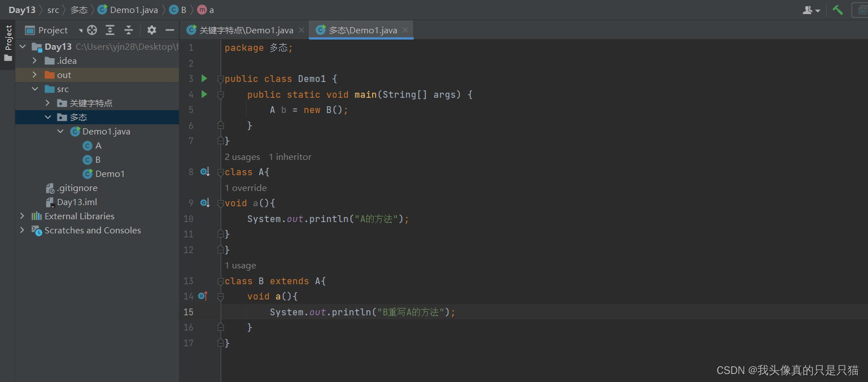
Task: Click method a in the breadcrumb bar
Action: pyautogui.click(x=205, y=10)
